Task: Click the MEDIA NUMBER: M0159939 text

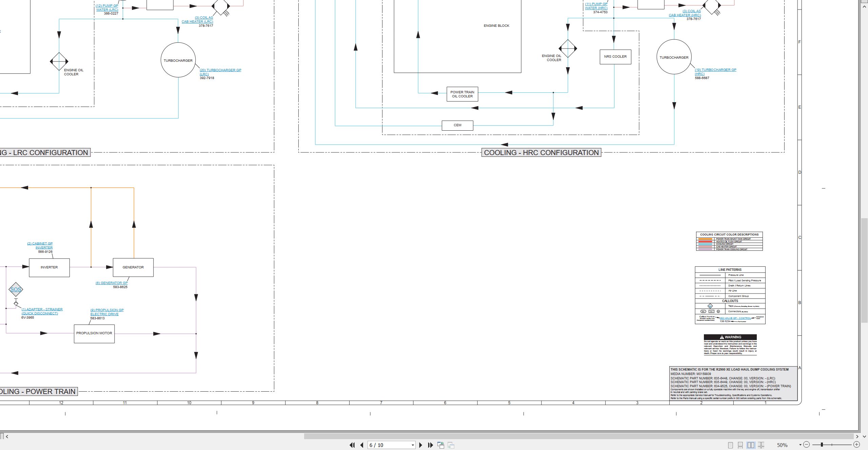Action: click(x=691, y=374)
